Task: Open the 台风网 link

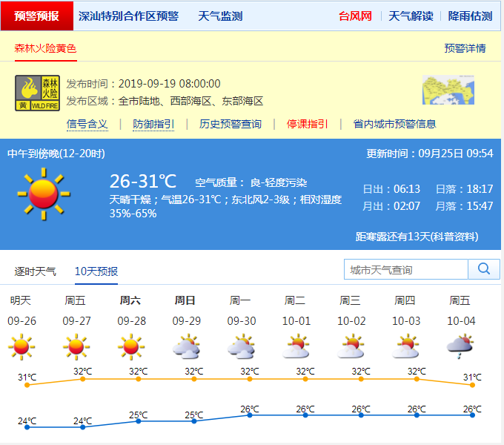Action: [355, 16]
